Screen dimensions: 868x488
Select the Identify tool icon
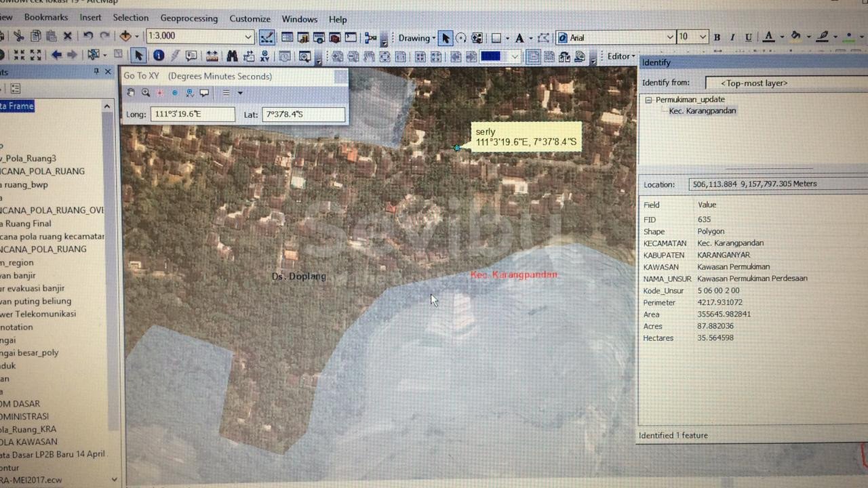(158, 56)
